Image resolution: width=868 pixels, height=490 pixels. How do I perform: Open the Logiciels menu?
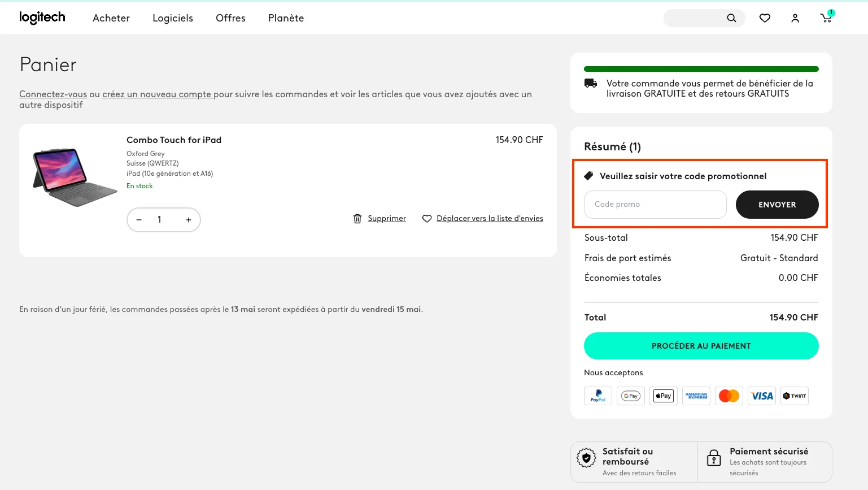tap(173, 18)
